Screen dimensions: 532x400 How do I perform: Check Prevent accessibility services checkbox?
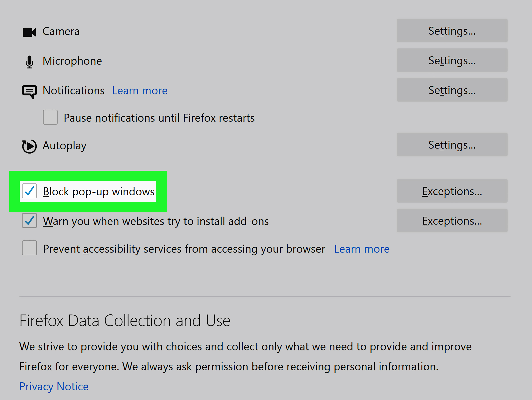click(x=29, y=248)
